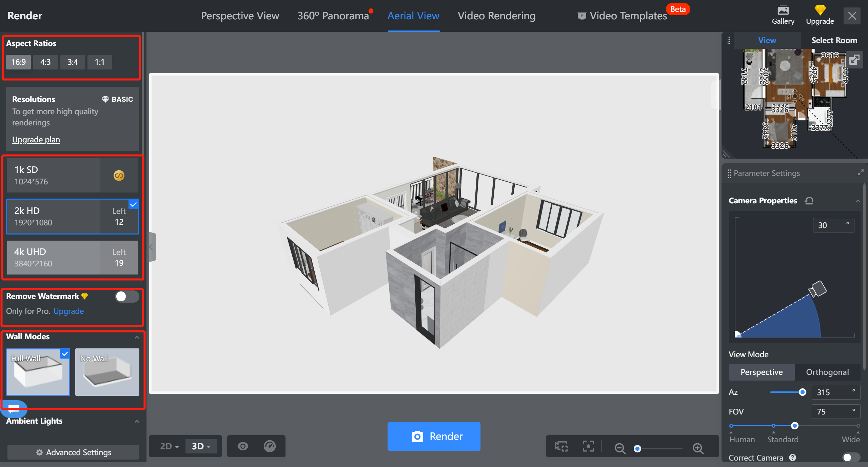The width and height of the screenshot is (868, 467).
Task: Enable the Remove Watermark toggle
Action: pos(126,297)
